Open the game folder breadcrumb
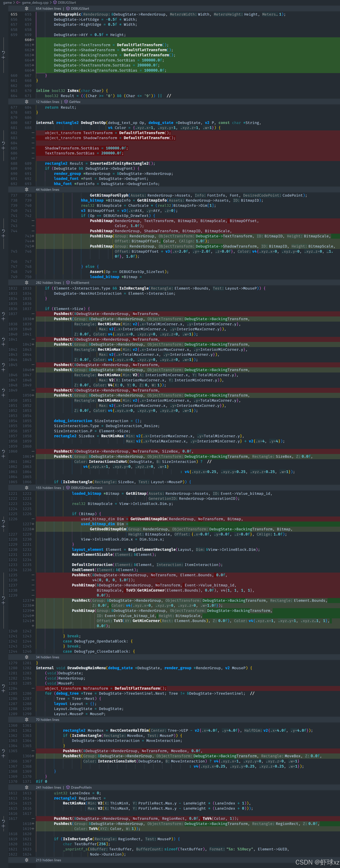The width and height of the screenshot is (340, 868). click(x=7, y=2)
